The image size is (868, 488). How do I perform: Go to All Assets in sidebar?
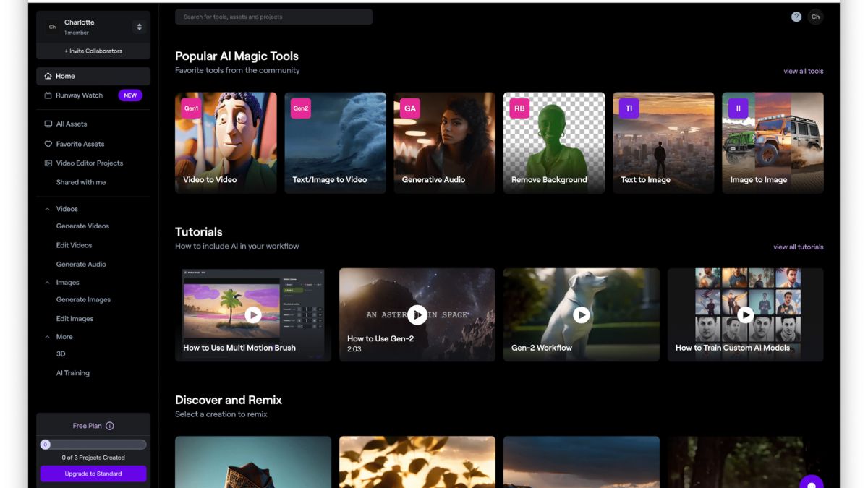[x=71, y=124]
